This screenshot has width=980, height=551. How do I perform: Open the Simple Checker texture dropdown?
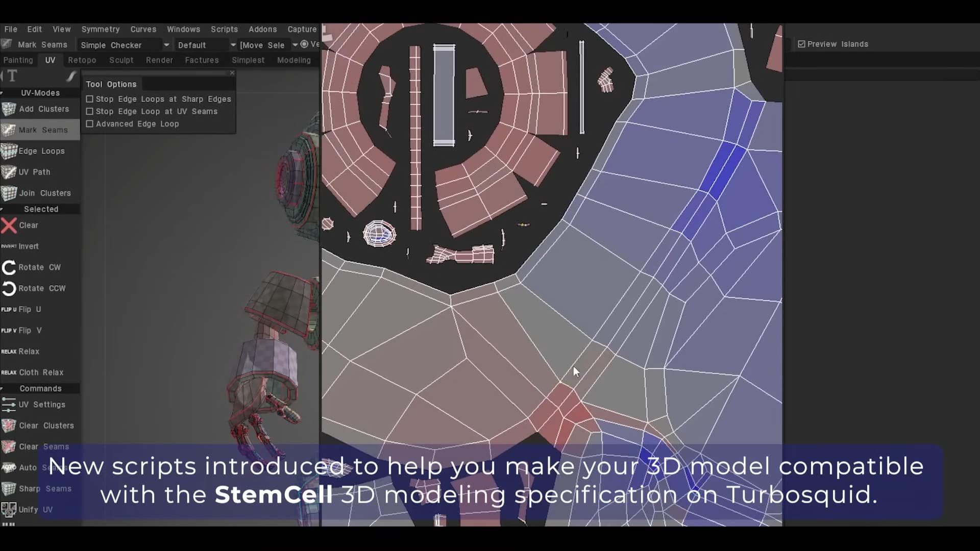pyautogui.click(x=166, y=45)
